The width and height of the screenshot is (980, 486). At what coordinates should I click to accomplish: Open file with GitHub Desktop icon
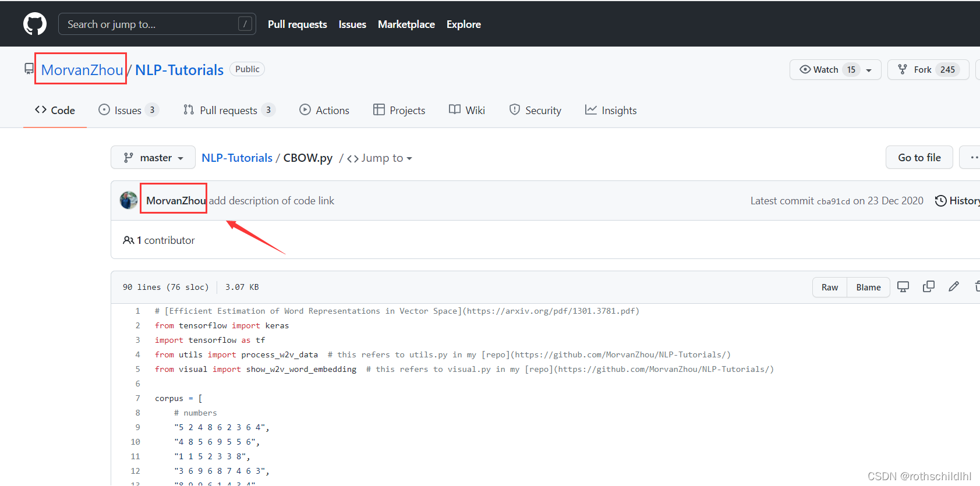tap(903, 286)
